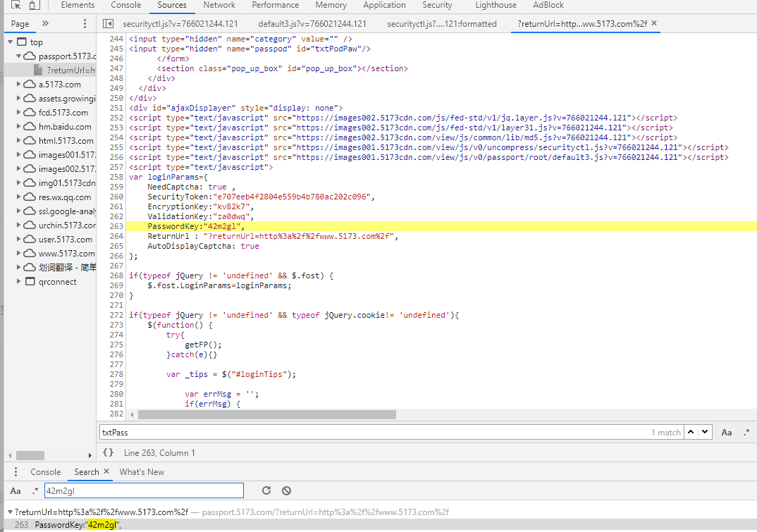Show more navigator tabs chevron
The image size is (757, 532).
[x=45, y=23]
